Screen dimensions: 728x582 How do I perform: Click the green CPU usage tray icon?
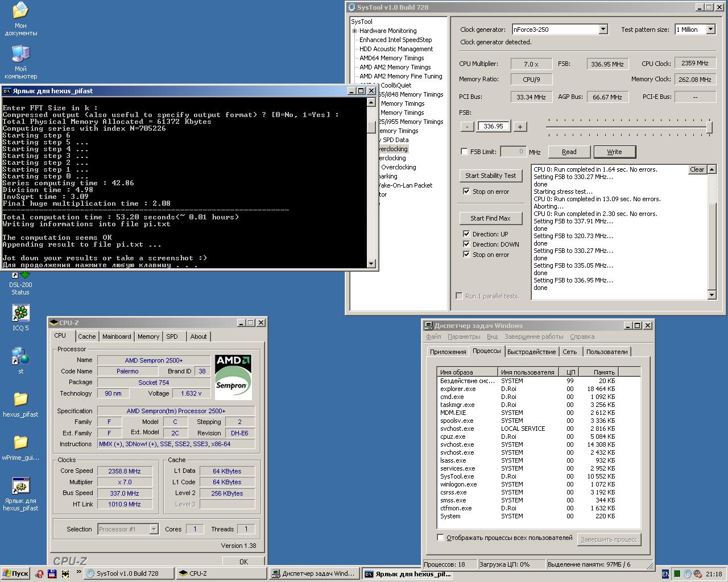[677, 574]
